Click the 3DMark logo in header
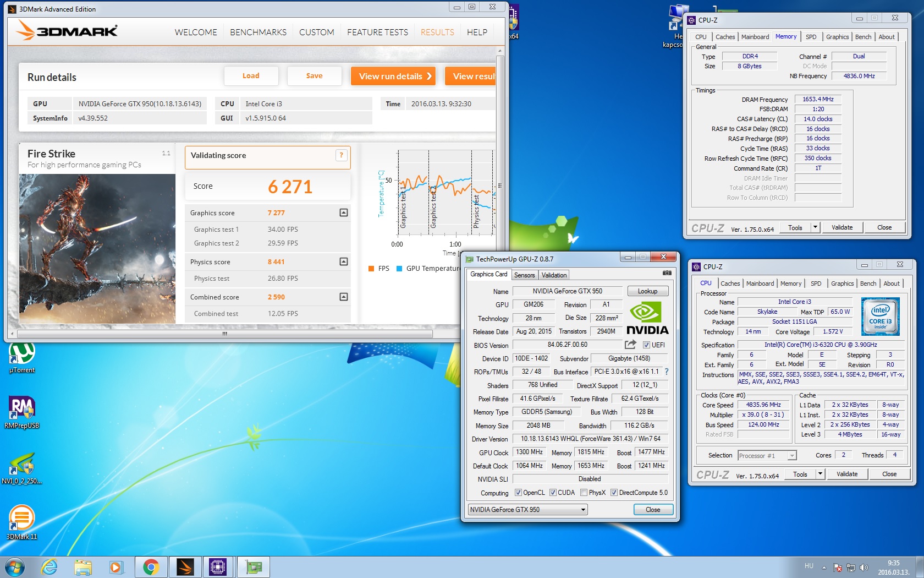This screenshot has height=578, width=924. [67, 31]
